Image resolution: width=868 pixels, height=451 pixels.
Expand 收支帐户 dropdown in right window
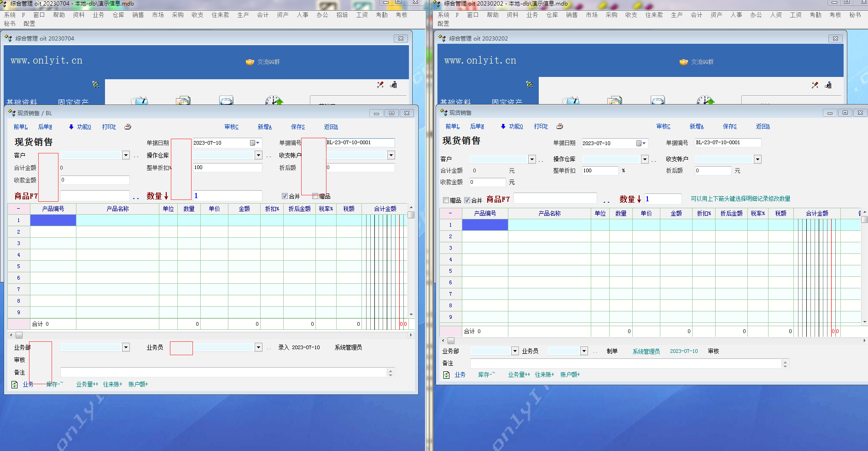pos(757,159)
